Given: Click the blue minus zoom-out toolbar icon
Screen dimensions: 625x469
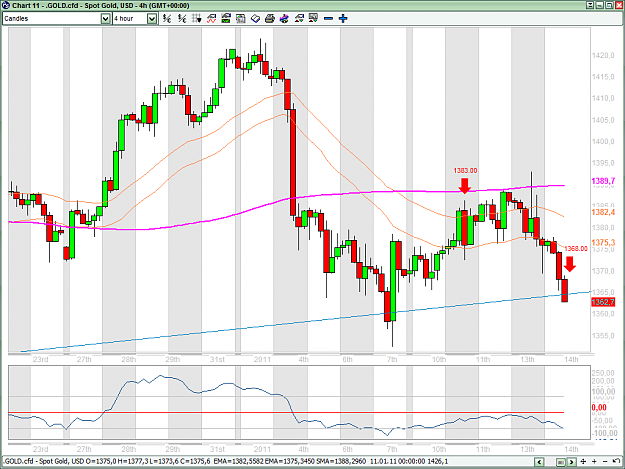Looking at the screenshot, I should 328,18.
